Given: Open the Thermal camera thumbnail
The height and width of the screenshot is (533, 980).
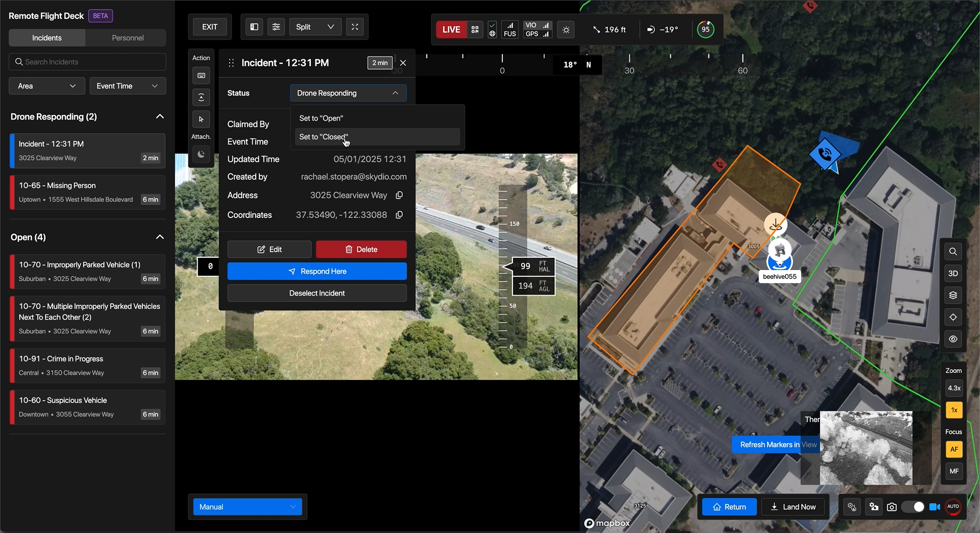Looking at the screenshot, I should pos(866,448).
